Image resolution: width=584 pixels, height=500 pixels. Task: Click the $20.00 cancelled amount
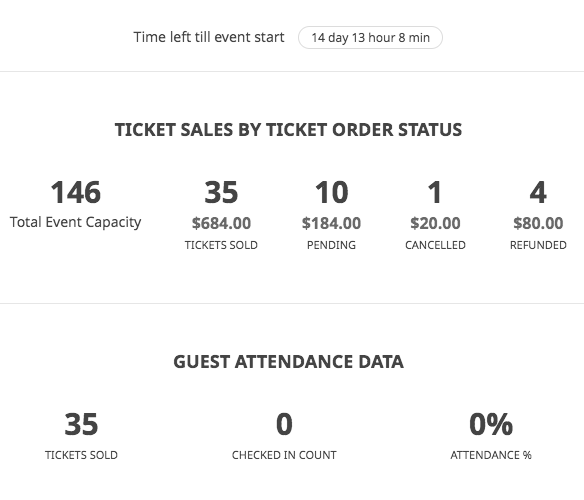click(x=435, y=223)
